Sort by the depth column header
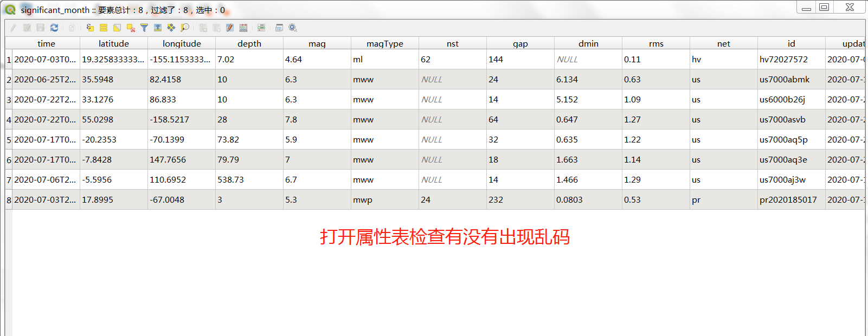The image size is (868, 336). [x=249, y=43]
